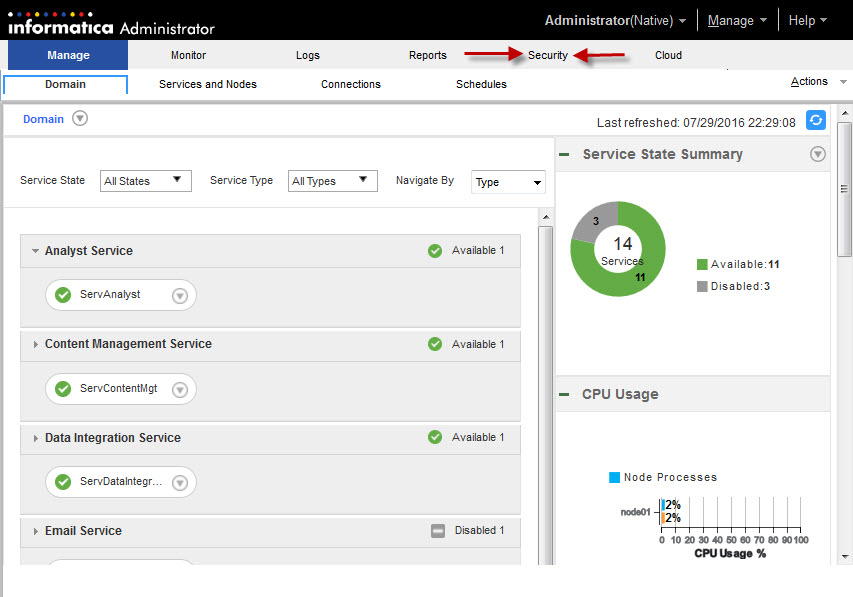Open the Service State dropdown
This screenshot has height=597, width=853.
coord(146,181)
